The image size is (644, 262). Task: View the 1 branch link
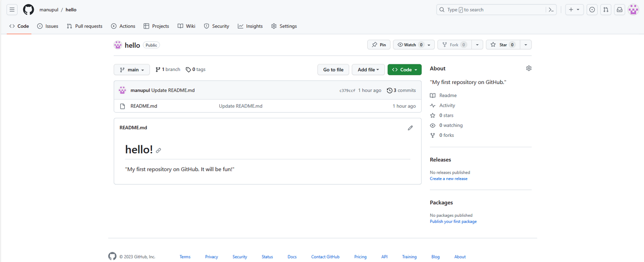168,69
